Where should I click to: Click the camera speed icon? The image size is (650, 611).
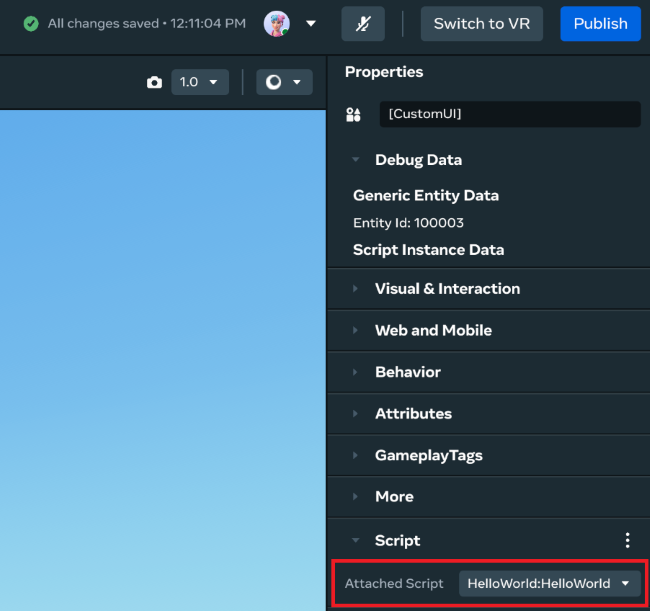coord(154,82)
